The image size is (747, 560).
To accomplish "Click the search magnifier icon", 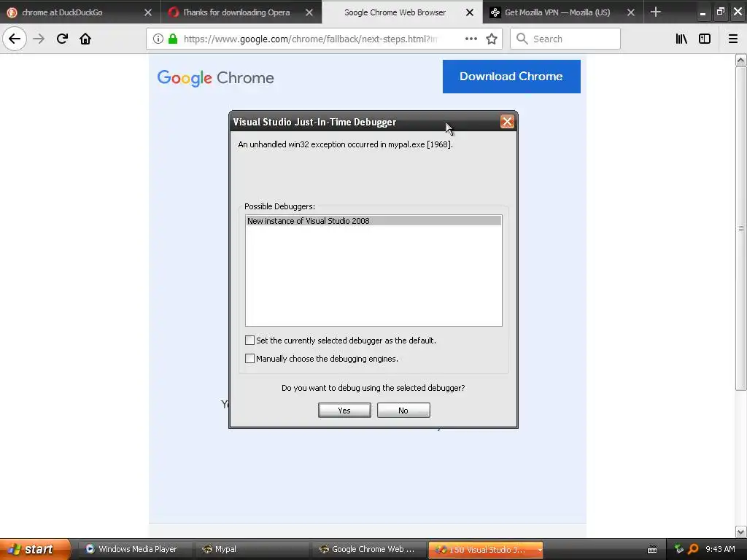I will (x=522, y=39).
